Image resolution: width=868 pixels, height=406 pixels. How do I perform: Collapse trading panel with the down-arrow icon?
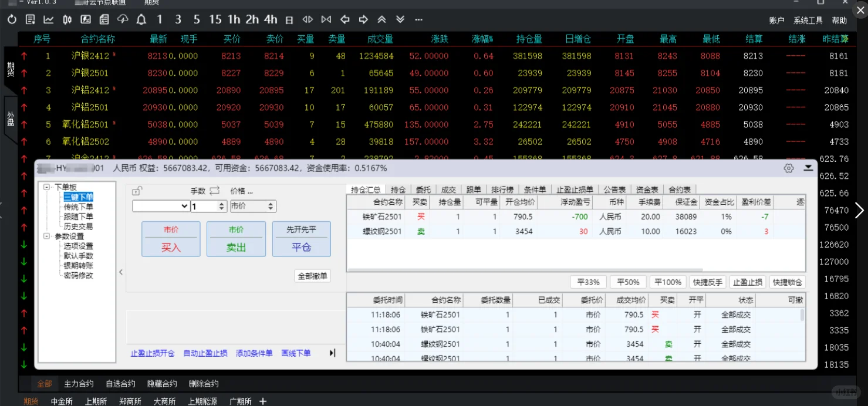[808, 168]
